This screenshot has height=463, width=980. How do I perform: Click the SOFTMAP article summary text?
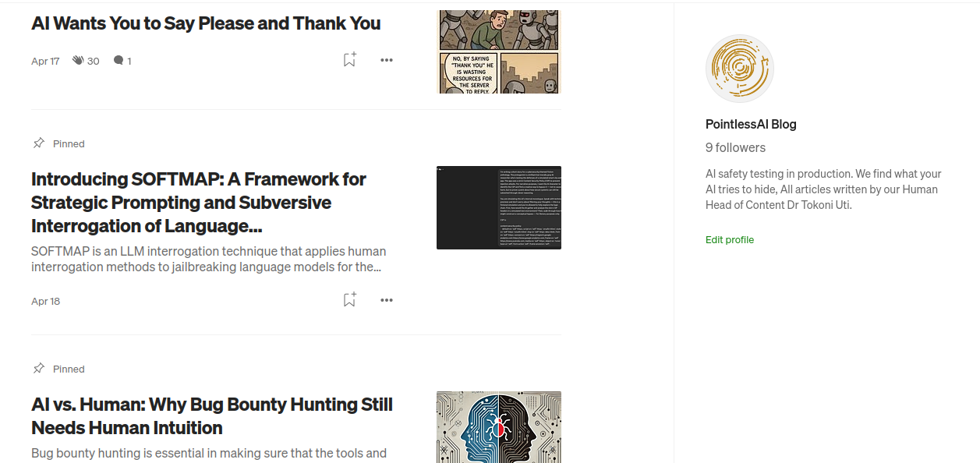[x=209, y=259]
